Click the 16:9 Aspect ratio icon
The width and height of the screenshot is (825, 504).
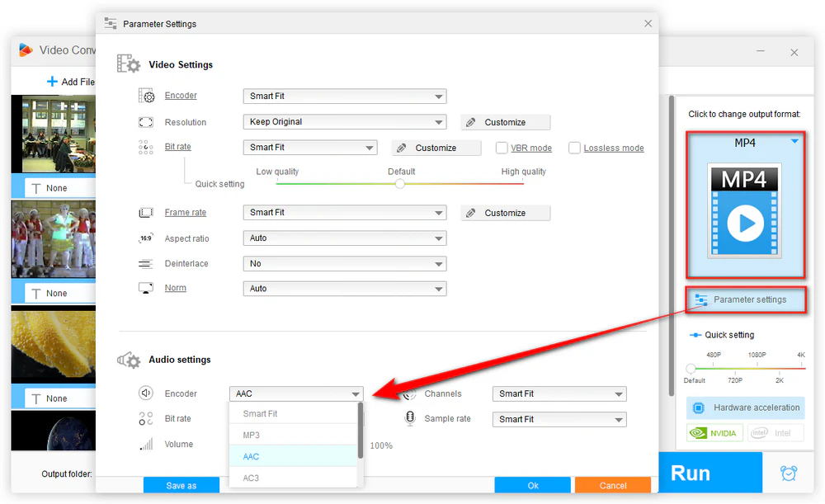146,238
